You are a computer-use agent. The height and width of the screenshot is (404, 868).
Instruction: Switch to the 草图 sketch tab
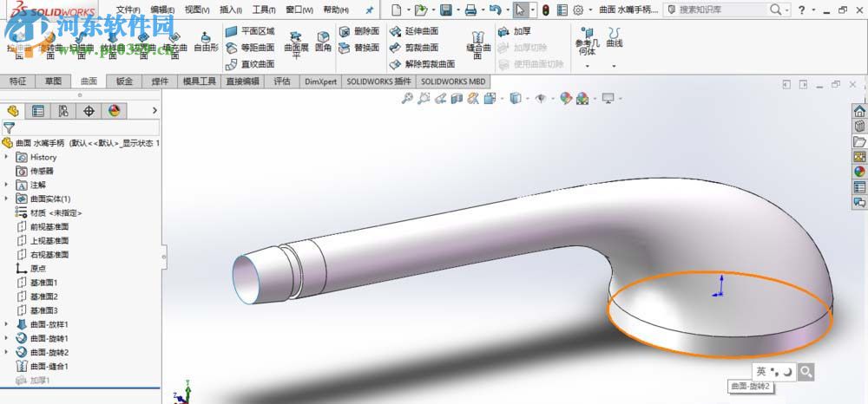pyautogui.click(x=53, y=81)
